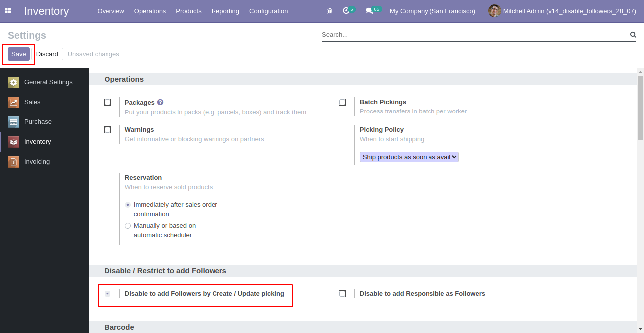Open the activities clock icon
The width and height of the screenshot is (644, 333).
pos(346,11)
